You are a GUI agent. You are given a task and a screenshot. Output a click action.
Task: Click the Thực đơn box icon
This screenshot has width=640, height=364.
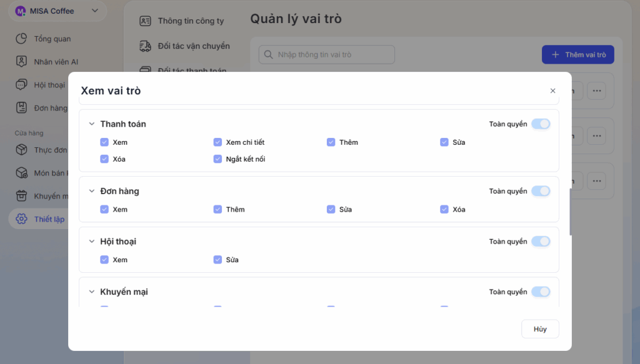point(22,150)
